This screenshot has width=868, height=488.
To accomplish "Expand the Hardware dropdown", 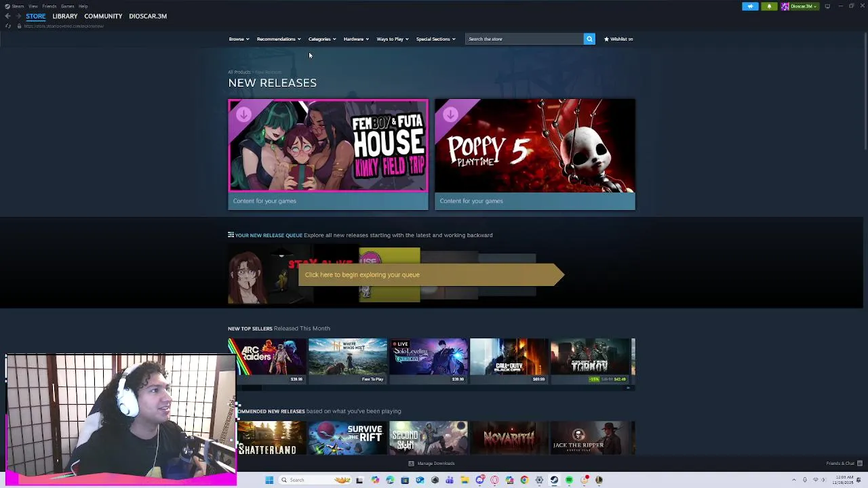I will (356, 39).
